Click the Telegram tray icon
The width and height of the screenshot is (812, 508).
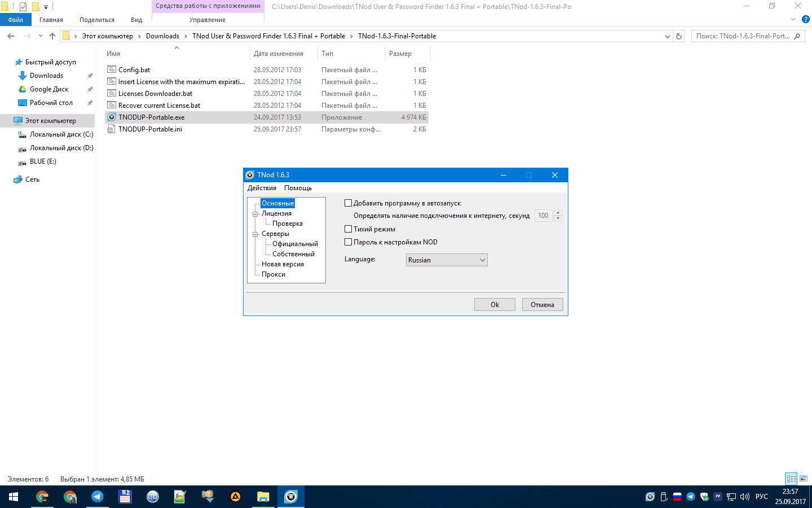coord(691,497)
